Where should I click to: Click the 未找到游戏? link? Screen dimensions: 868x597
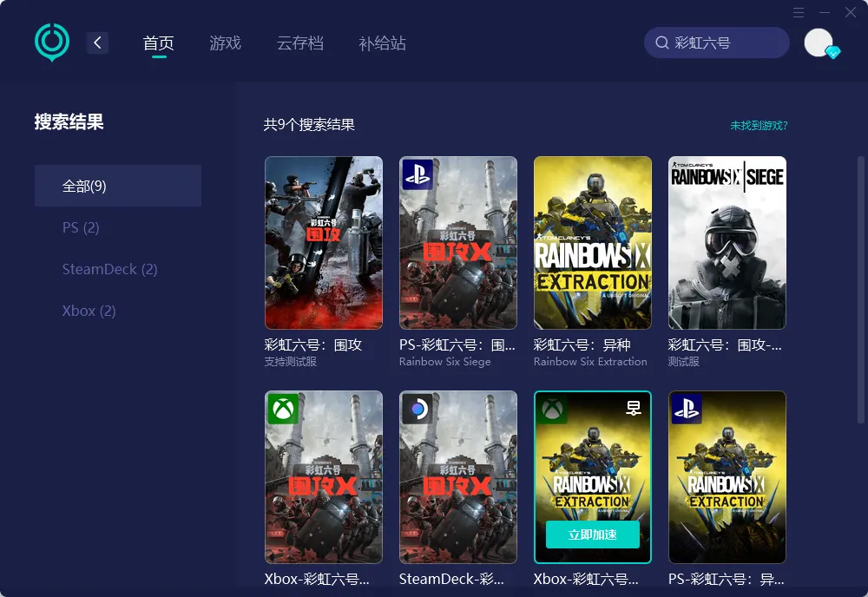(759, 126)
